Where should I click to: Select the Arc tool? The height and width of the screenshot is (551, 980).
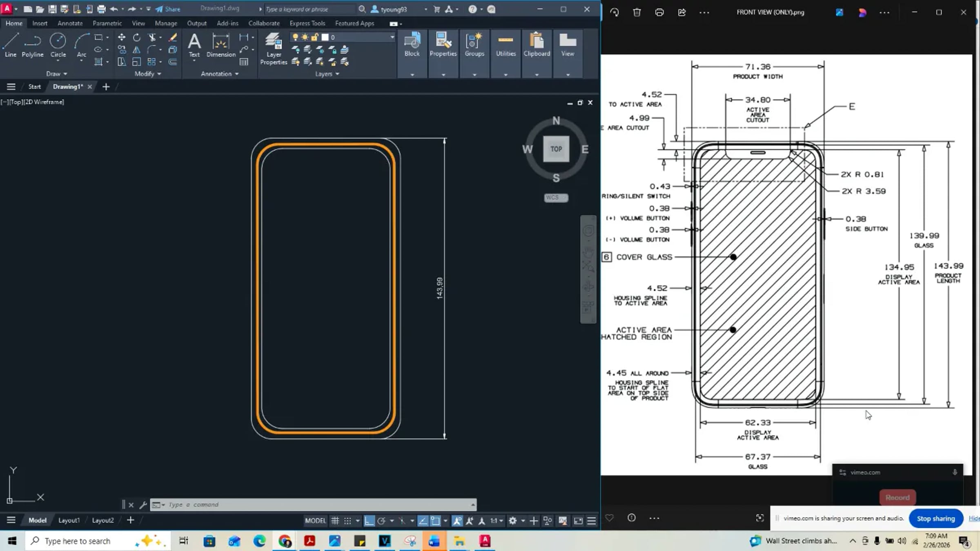pyautogui.click(x=81, y=45)
